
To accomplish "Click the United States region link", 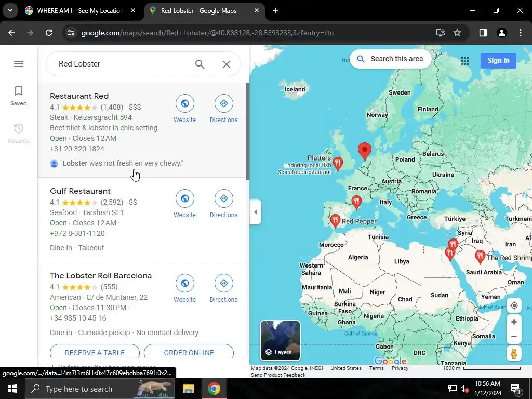I will [345, 368].
